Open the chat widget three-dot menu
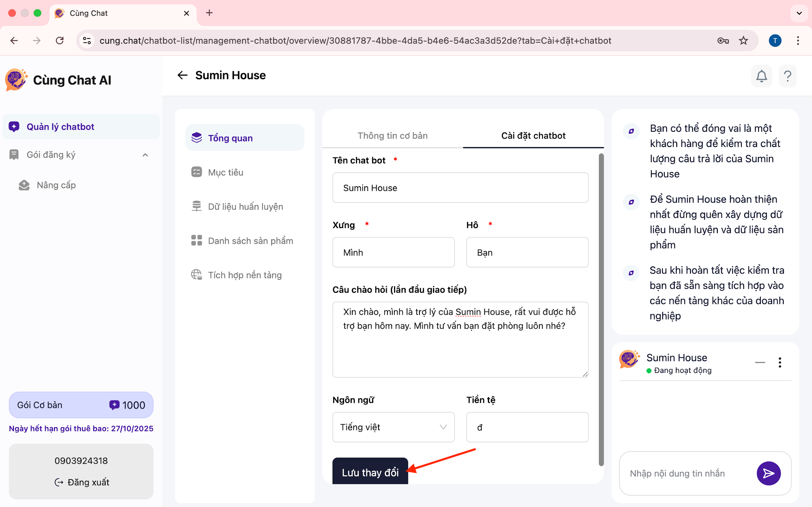 click(780, 363)
